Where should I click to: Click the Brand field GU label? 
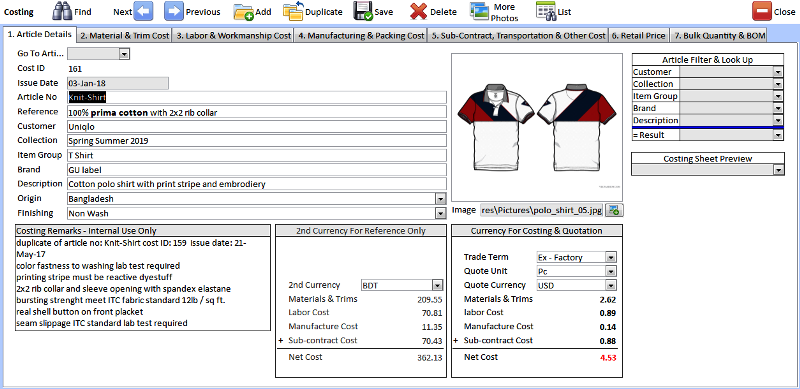(257, 169)
